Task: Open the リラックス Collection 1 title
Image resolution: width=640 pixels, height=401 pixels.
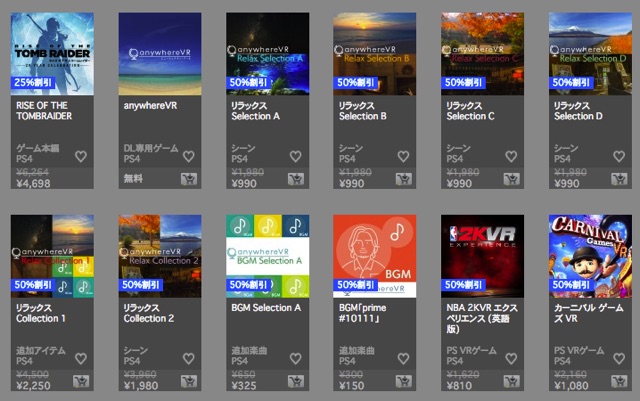Action: (x=41, y=313)
